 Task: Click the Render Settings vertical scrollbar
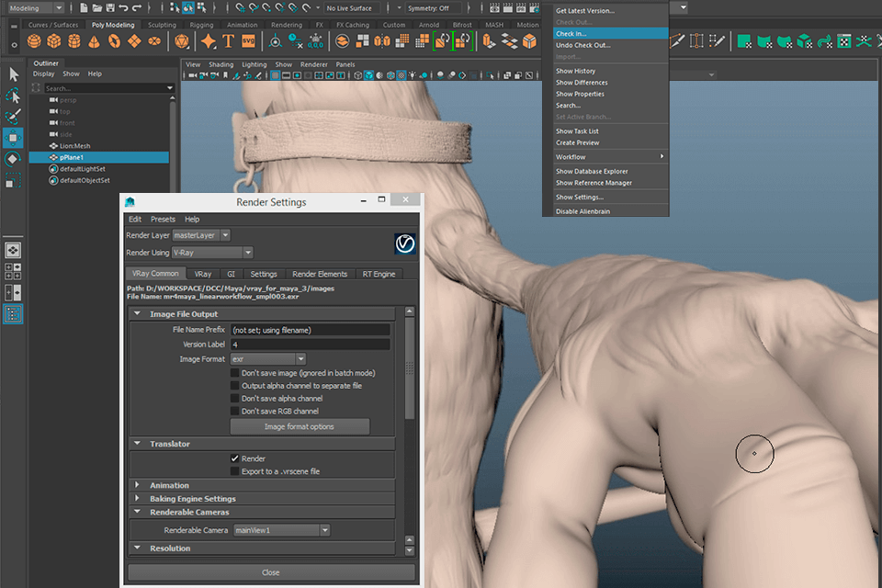click(410, 367)
